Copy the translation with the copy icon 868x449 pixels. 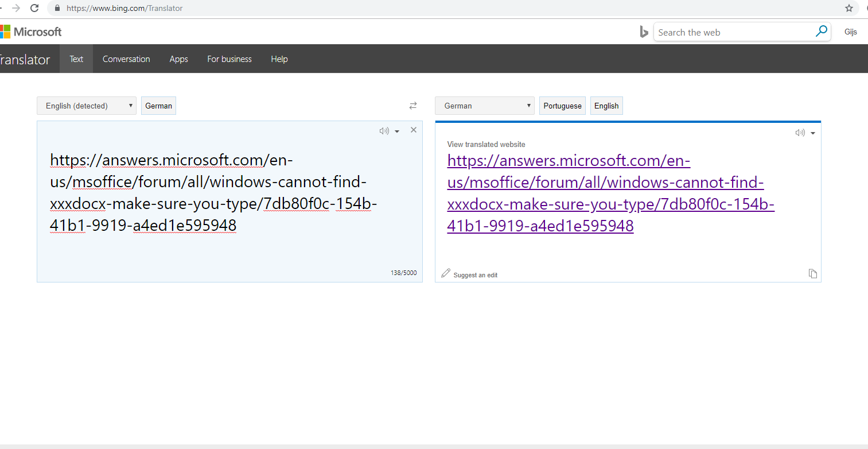[813, 273]
